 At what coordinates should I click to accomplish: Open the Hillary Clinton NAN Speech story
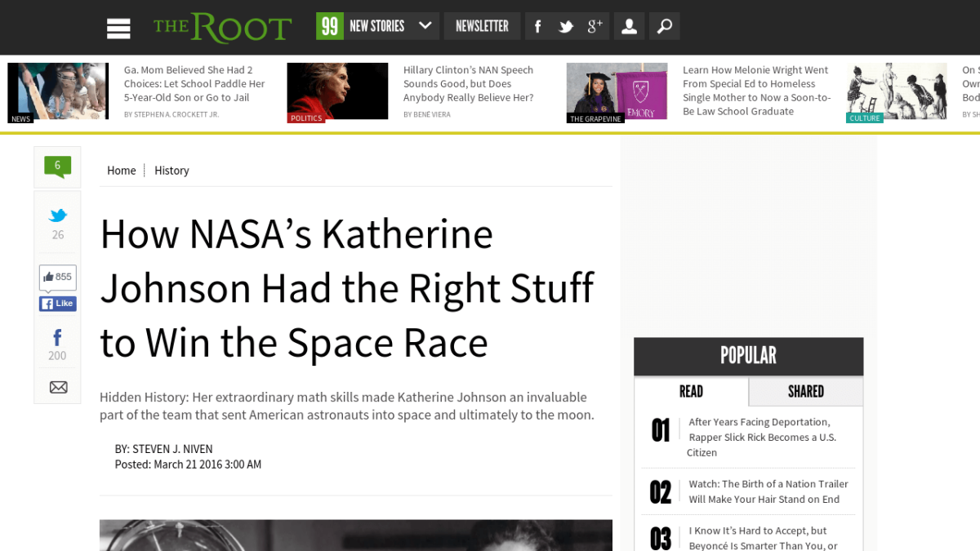[468, 83]
